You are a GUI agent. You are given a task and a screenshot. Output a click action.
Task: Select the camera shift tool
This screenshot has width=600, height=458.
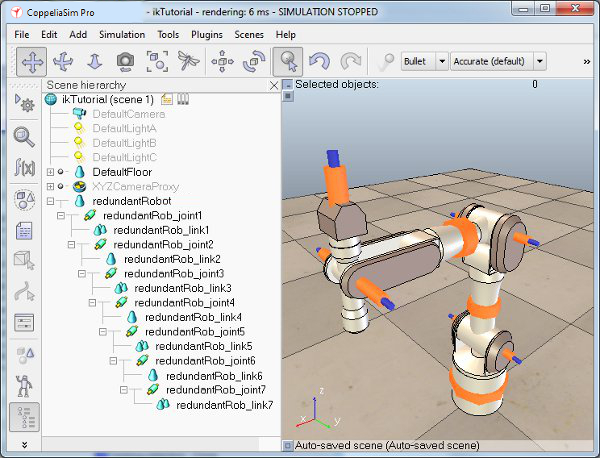click(95, 61)
